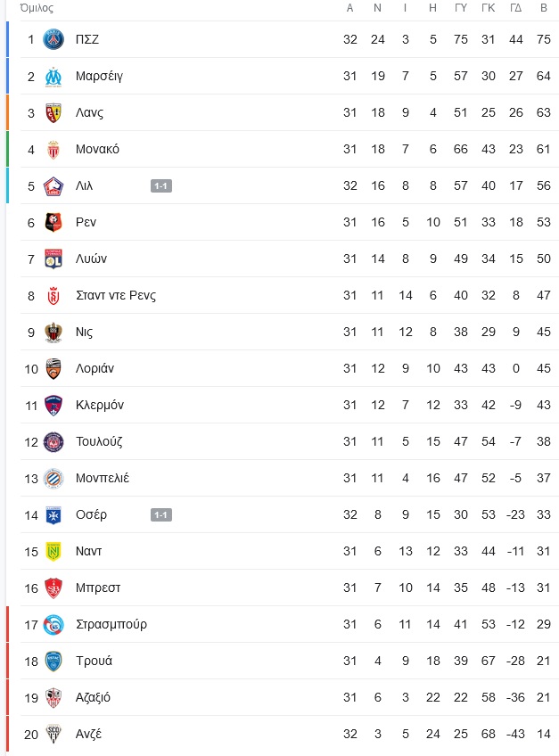The height and width of the screenshot is (756, 559).
Task: Open the Λυών OL logo
Action: [53, 259]
